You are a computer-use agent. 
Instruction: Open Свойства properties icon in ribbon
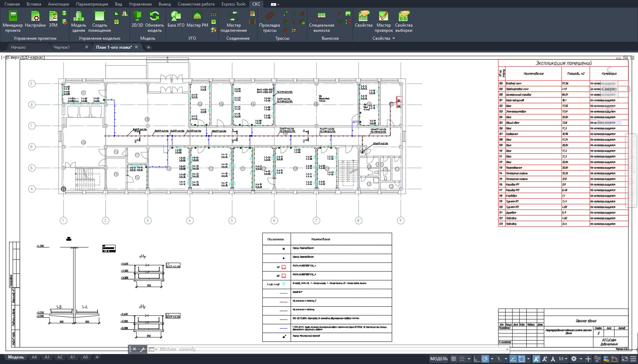click(x=364, y=19)
